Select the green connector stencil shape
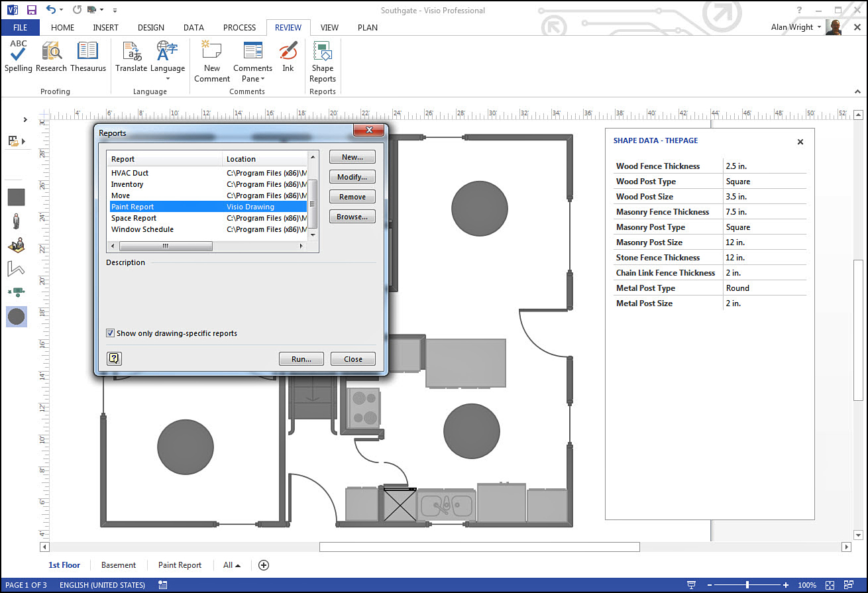Viewport: 868px width, 593px height. [x=16, y=292]
